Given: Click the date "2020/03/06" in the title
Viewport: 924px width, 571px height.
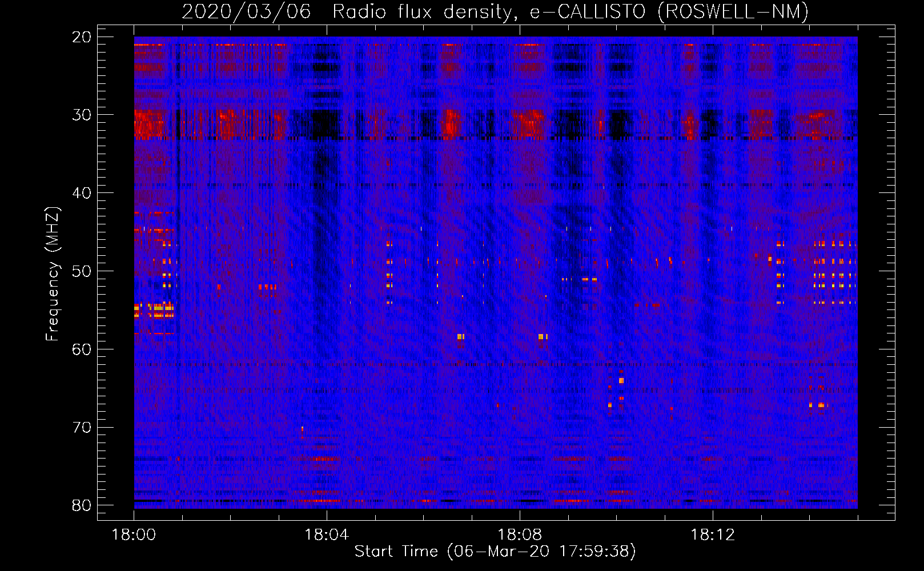Looking at the screenshot, I should [x=246, y=12].
